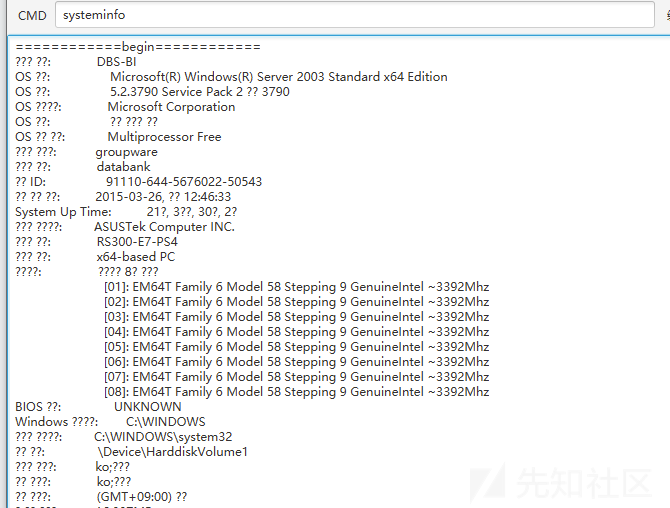Click the system model RS300-E7-PS4
The height and width of the screenshot is (508, 670).
(x=137, y=242)
